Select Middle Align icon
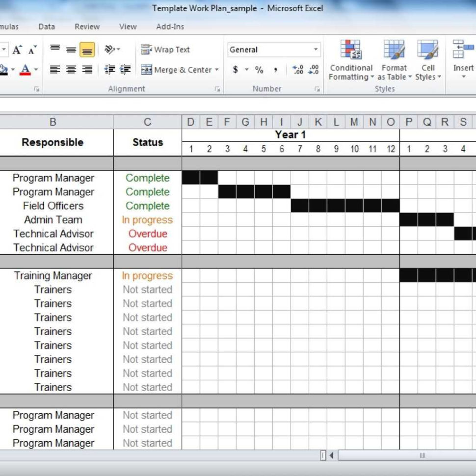The width and height of the screenshot is (476, 476). [71, 49]
